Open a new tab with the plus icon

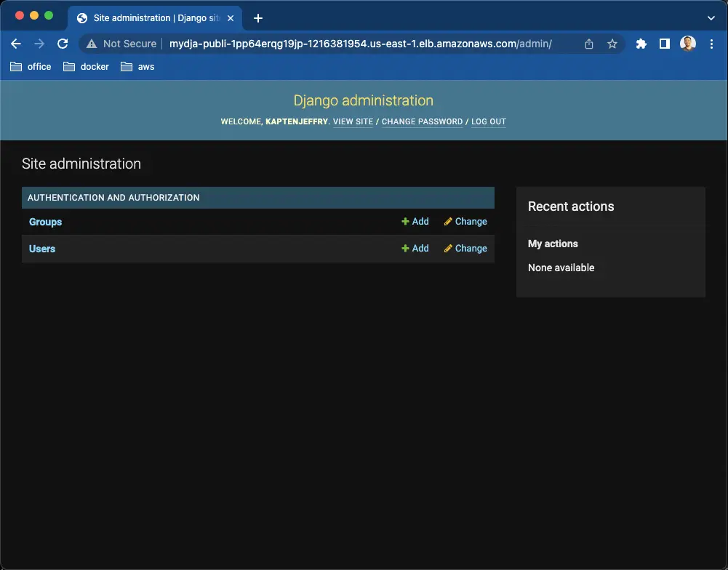(x=258, y=18)
